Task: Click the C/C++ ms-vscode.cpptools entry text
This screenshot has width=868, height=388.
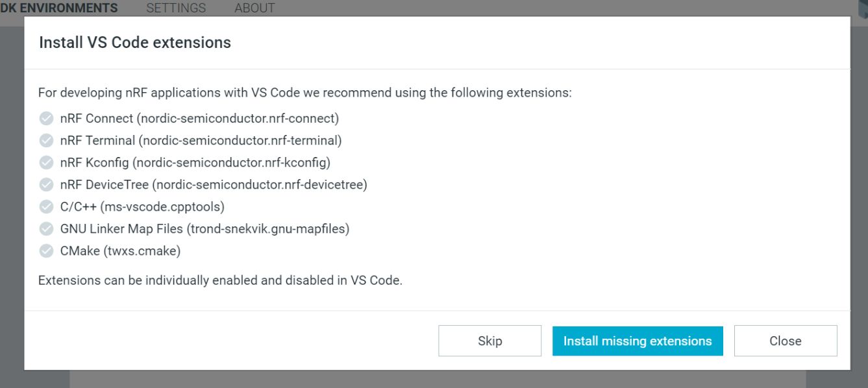Action: 142,206
